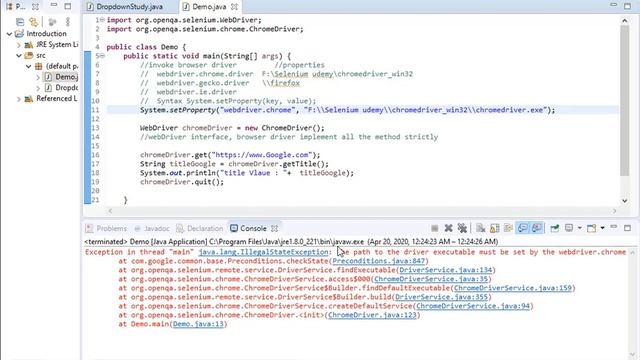
Task: Toggle Show Console on standard output
Action: coord(522,228)
